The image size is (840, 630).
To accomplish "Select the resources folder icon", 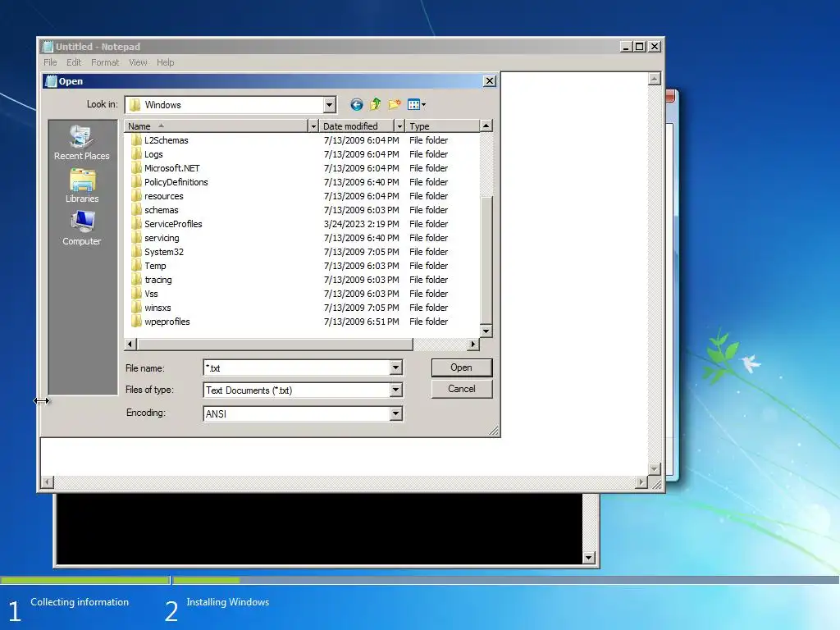I will [136, 196].
